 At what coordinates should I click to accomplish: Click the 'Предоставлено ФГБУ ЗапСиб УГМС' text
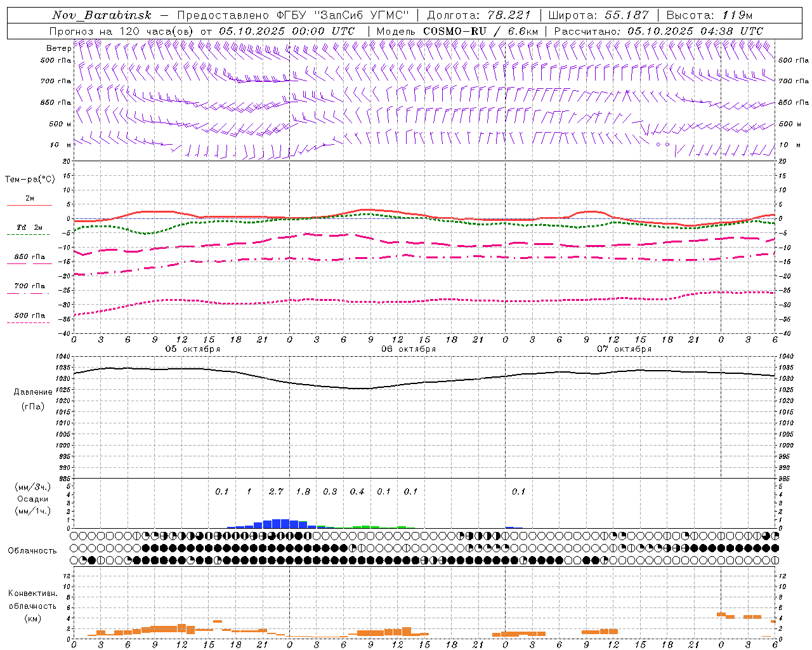click(293, 15)
